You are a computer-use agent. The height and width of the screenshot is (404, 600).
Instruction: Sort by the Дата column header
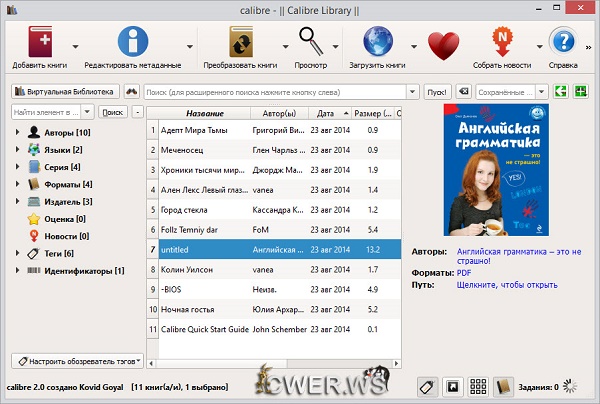[x=327, y=112]
